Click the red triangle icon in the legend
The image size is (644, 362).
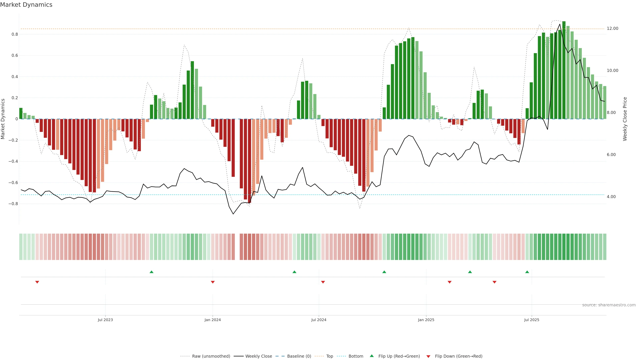pyautogui.click(x=428, y=356)
